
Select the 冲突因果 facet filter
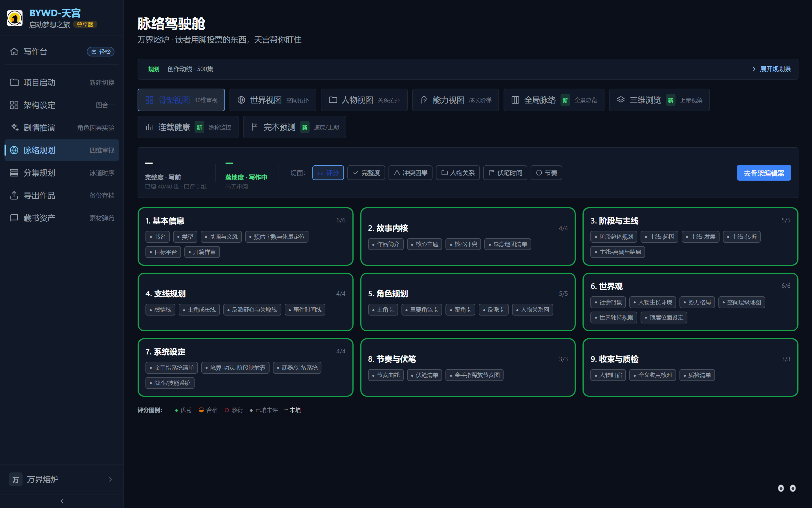point(410,173)
